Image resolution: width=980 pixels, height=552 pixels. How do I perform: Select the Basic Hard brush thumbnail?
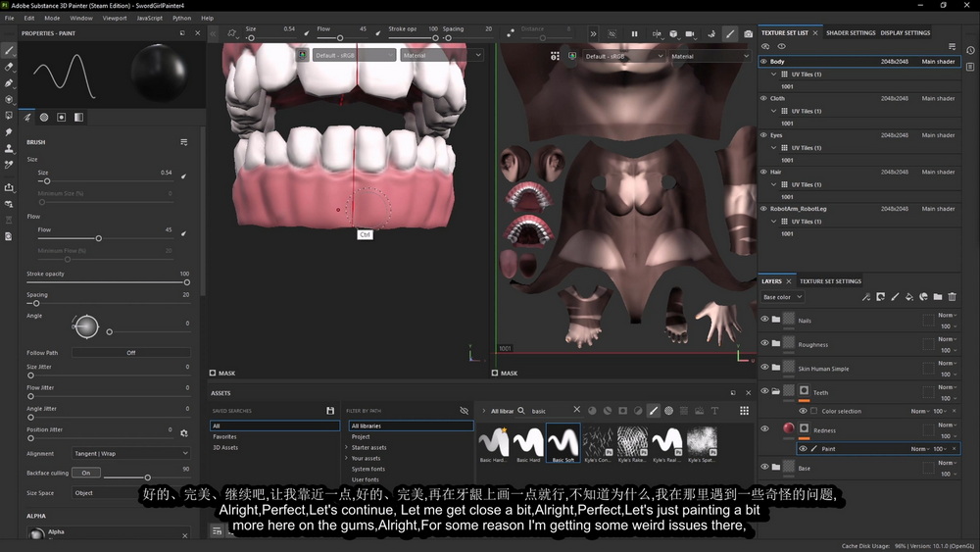point(528,444)
